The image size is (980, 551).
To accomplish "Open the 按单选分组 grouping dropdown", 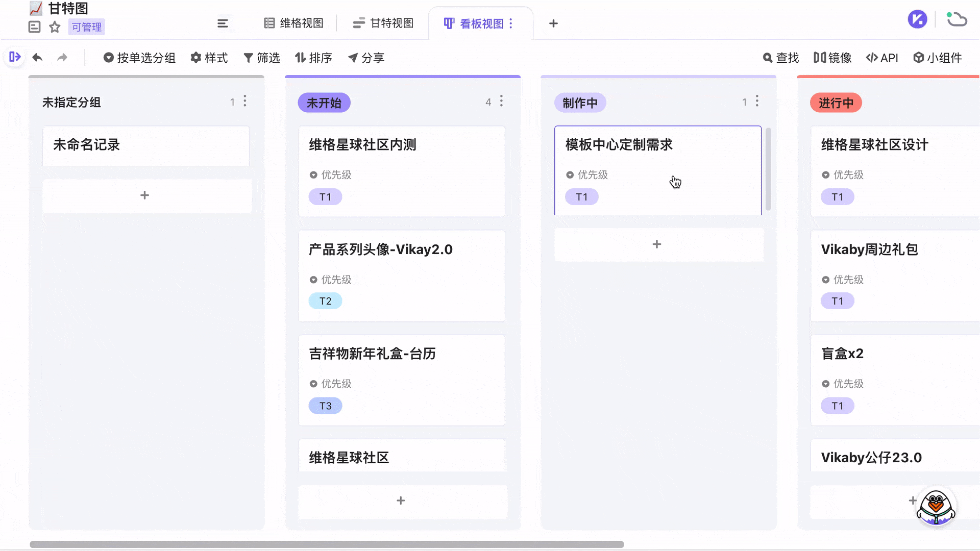I will point(139,58).
